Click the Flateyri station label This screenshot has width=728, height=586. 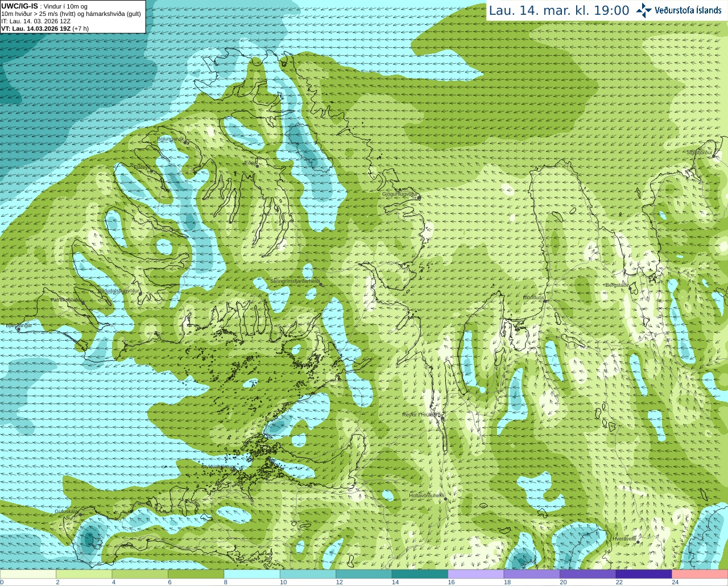point(142,167)
